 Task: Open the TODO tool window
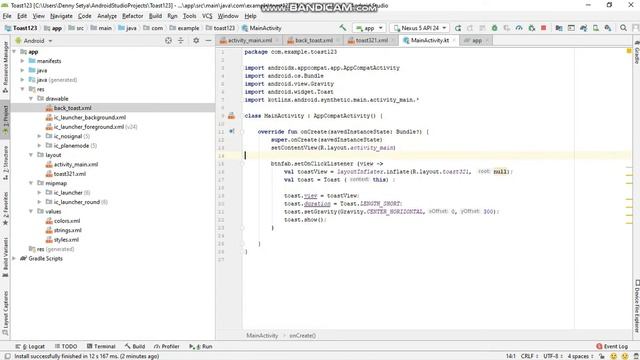[66, 346]
